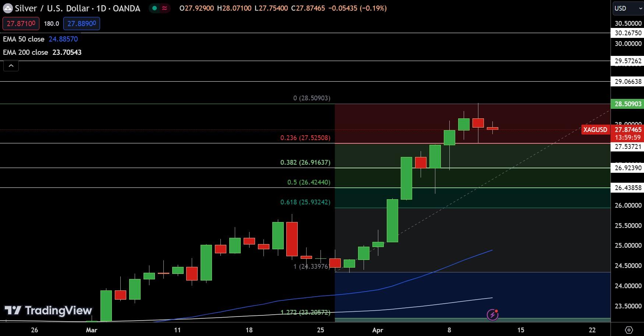Select the 0.382 (26.91637) Fibonacci label
644x336 pixels.
pyautogui.click(x=305, y=162)
